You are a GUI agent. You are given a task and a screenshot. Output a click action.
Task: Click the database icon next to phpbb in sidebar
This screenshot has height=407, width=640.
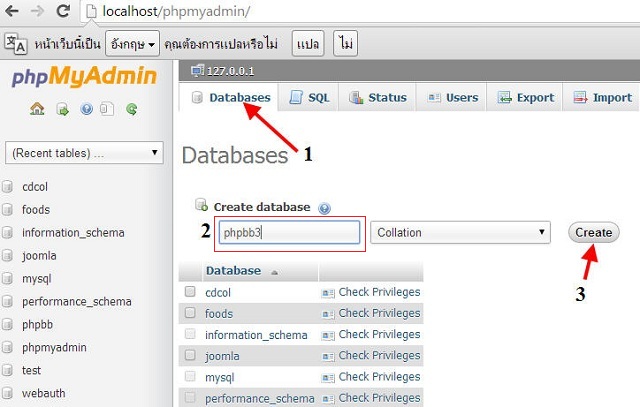7,325
